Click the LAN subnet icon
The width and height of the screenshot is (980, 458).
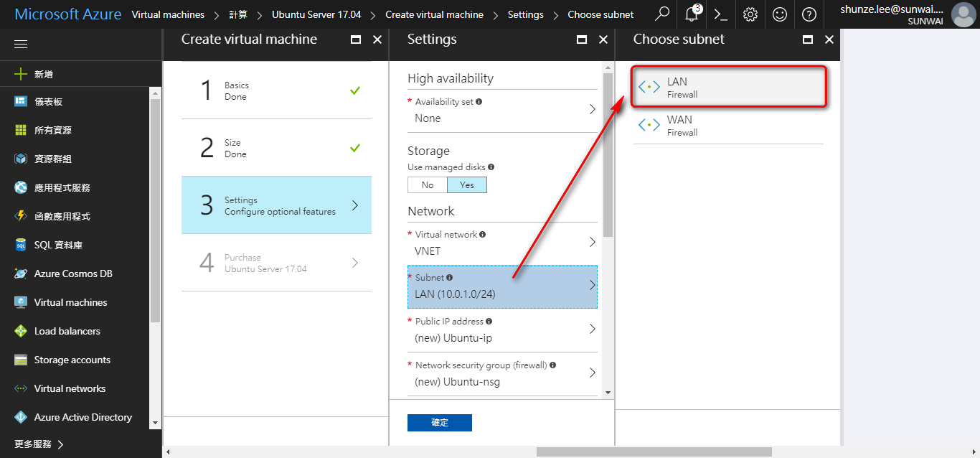coord(649,87)
